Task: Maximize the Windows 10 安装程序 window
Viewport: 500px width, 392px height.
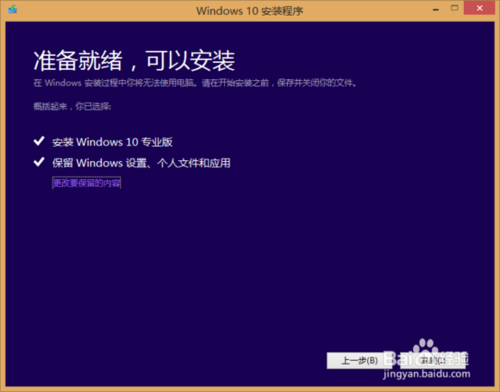Action: [454, 8]
